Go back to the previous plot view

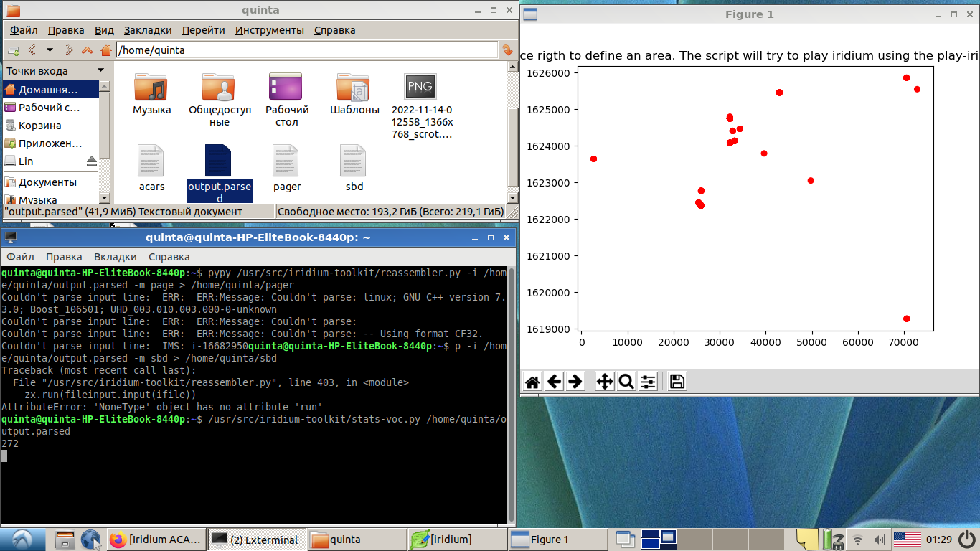[554, 382]
